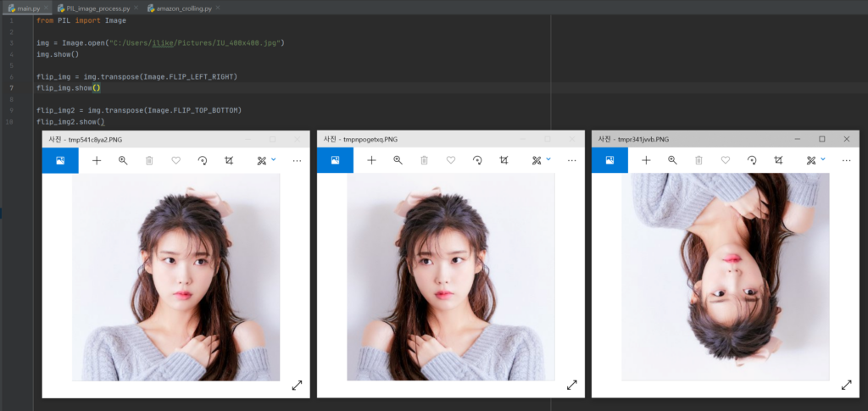Select the crop tool in tmp541c8ya2.PNG window
This screenshot has width=868, height=411.
229,160
